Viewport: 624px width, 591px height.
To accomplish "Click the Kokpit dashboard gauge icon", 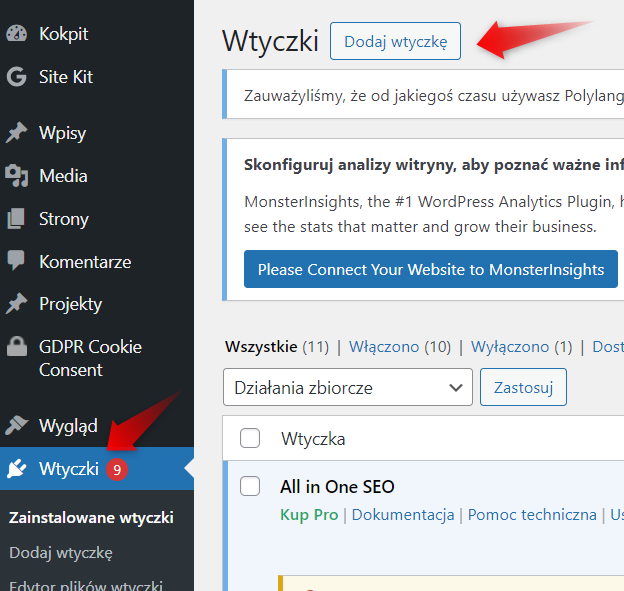I will pos(16,34).
